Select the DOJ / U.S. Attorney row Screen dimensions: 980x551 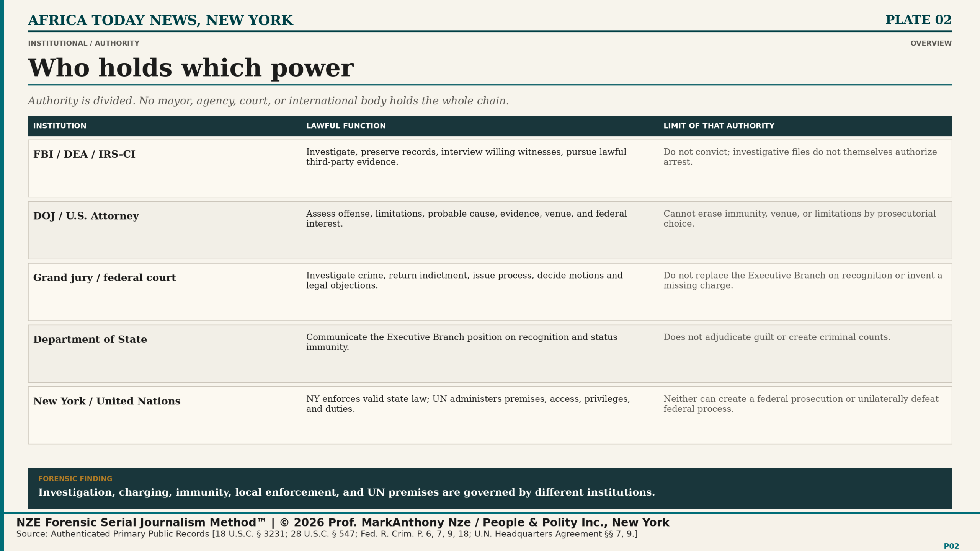click(x=490, y=230)
